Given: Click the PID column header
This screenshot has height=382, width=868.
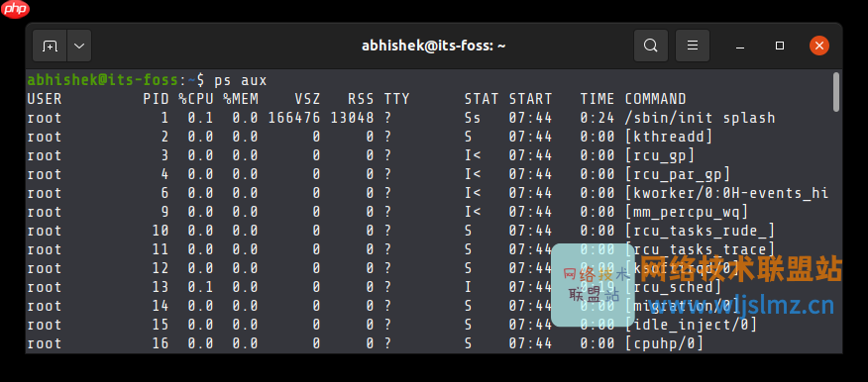Looking at the screenshot, I should coord(156,99).
